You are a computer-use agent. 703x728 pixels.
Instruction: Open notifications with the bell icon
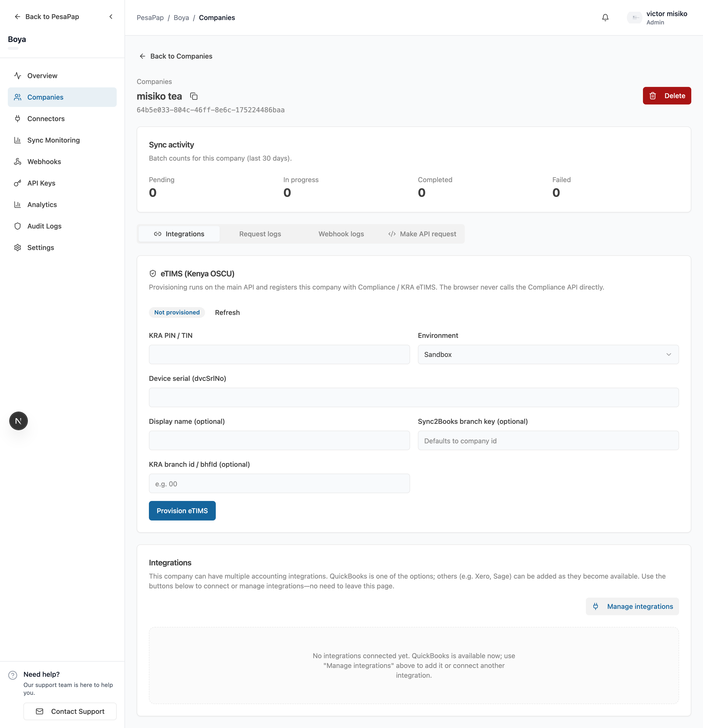tap(605, 18)
